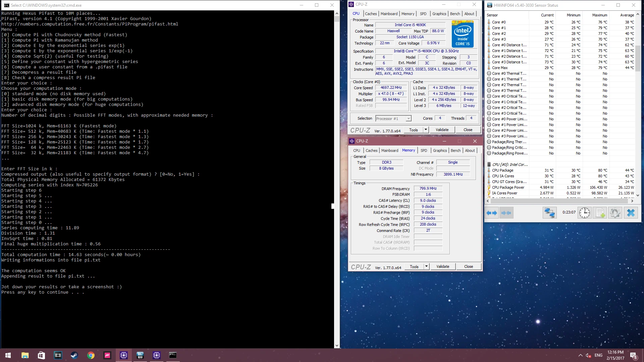
Task: Show hidden system tray icons chevron
Action: point(580,355)
